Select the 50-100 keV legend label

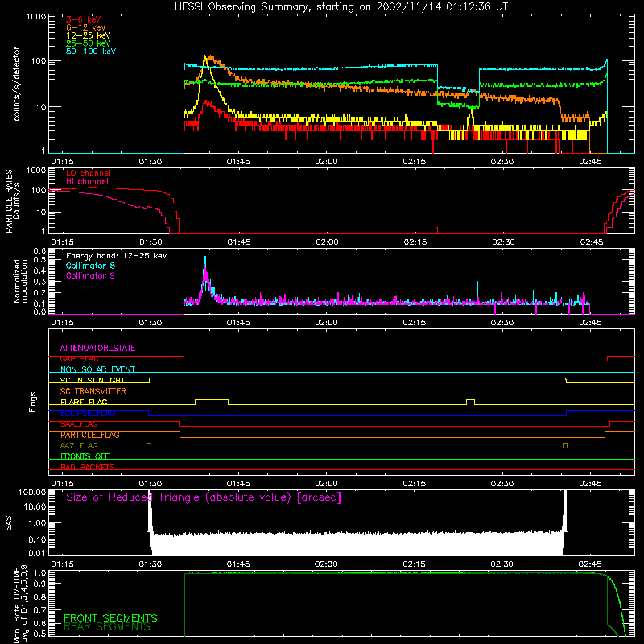point(91,52)
